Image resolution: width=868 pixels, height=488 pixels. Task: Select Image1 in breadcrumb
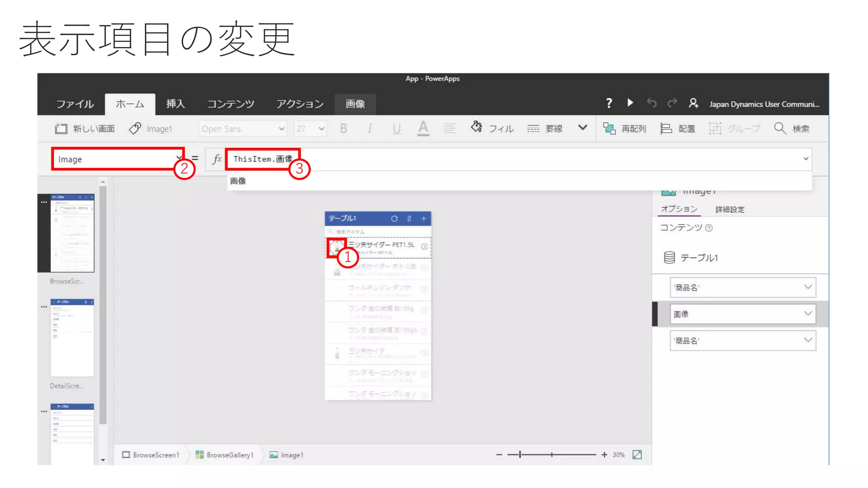[x=287, y=455]
